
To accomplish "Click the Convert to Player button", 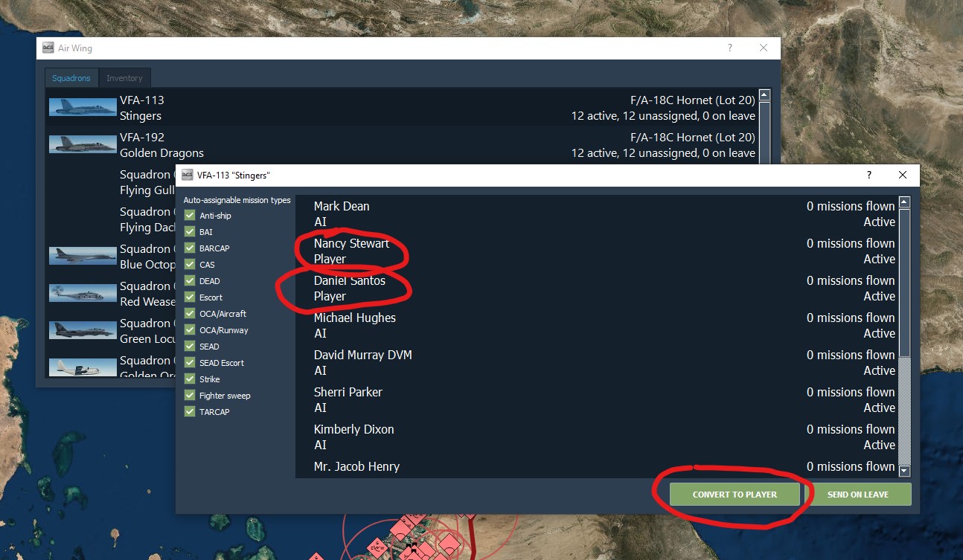I will [x=735, y=495].
